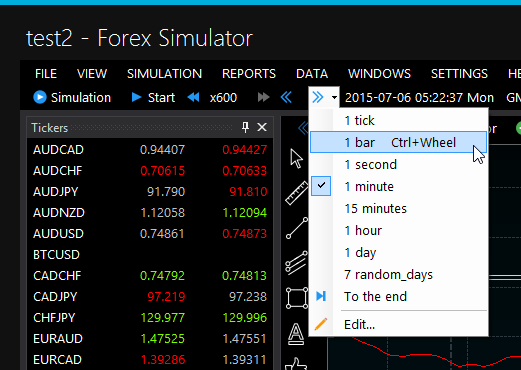Select AUDUSD ticker row
521x370 pixels.
pyautogui.click(x=150, y=234)
